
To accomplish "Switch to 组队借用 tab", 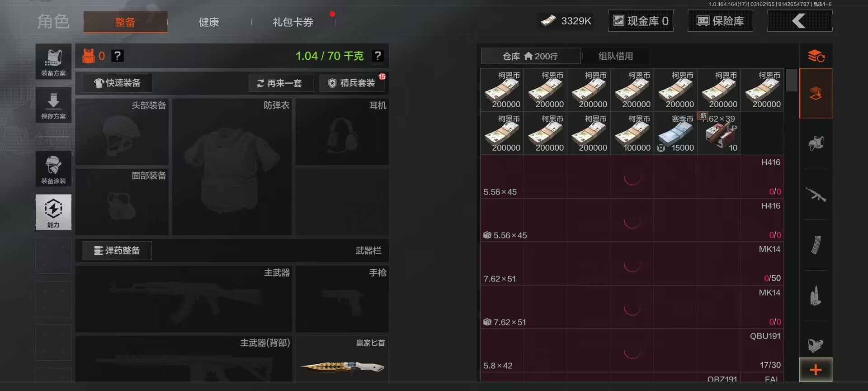I will point(616,56).
